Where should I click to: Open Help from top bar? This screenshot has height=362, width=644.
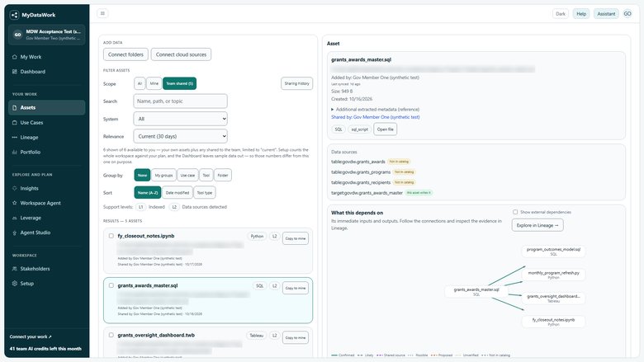click(581, 14)
